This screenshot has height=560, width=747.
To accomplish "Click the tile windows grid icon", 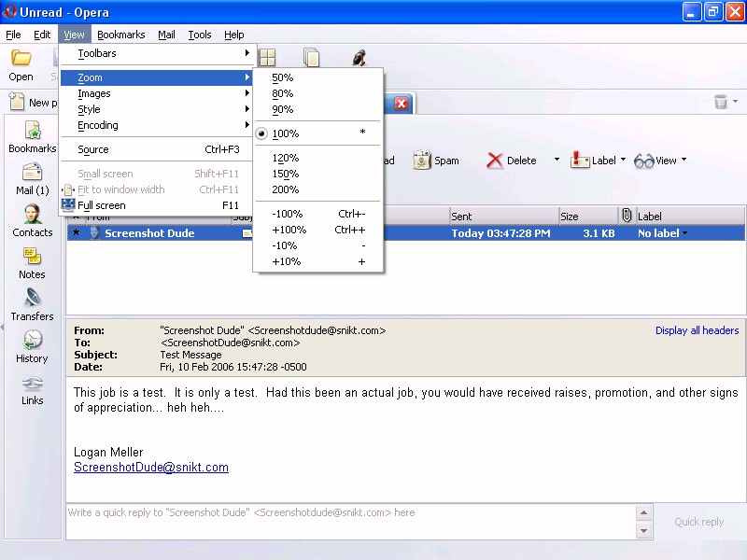I will coord(267,58).
